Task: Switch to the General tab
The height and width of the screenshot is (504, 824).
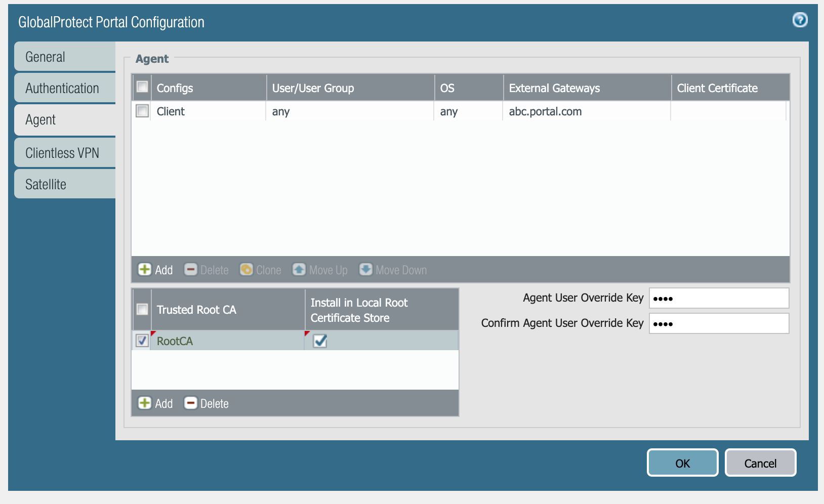Action: point(65,57)
